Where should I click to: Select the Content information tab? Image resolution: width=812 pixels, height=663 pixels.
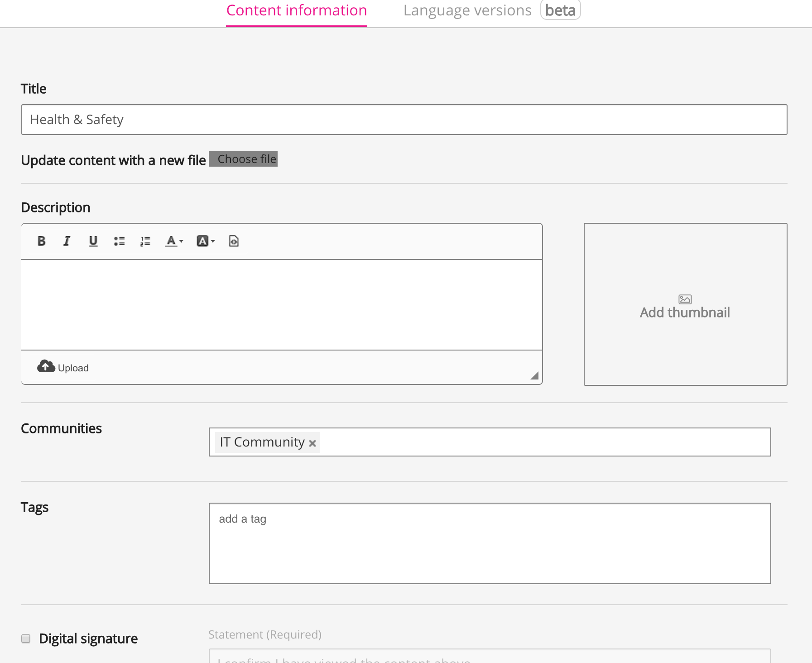click(296, 10)
